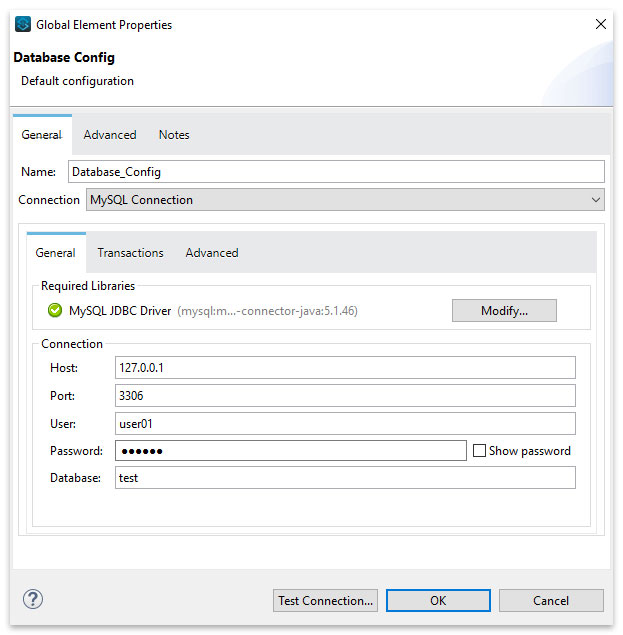623x635 pixels.
Task: Enable the Show password checkbox
Action: (x=480, y=451)
